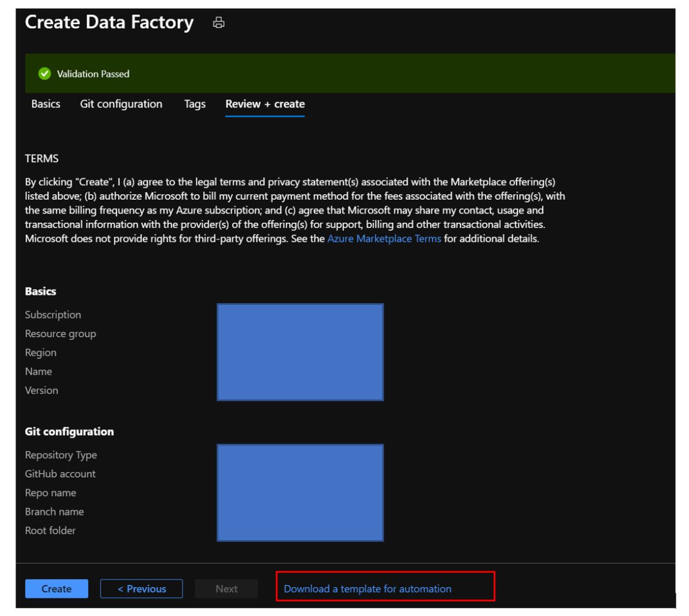Click the Subscription label
Viewport: 689px width, 616px height.
tap(53, 315)
